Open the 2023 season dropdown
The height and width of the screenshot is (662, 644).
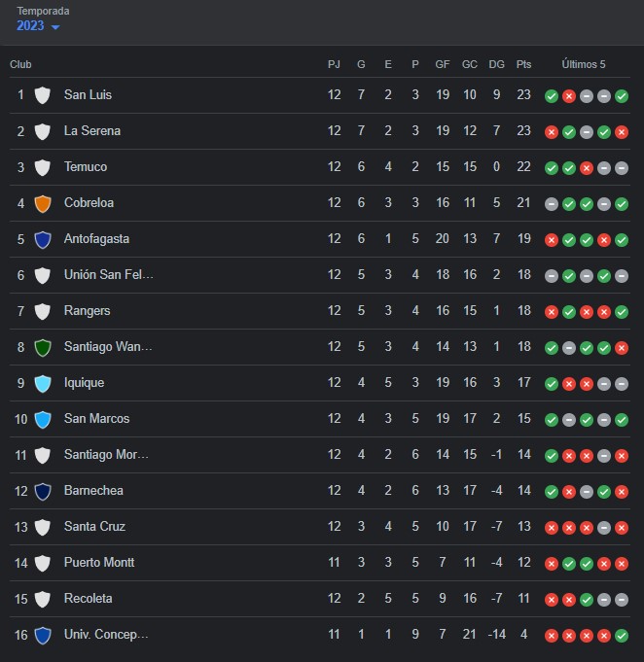(38, 25)
